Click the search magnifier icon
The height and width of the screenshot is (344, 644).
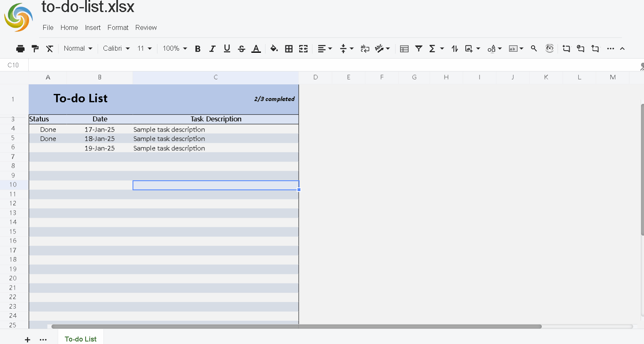[534, 49]
